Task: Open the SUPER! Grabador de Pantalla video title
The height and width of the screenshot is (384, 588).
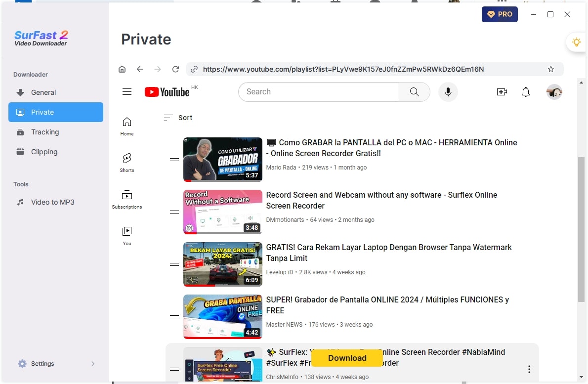Action: coord(387,305)
